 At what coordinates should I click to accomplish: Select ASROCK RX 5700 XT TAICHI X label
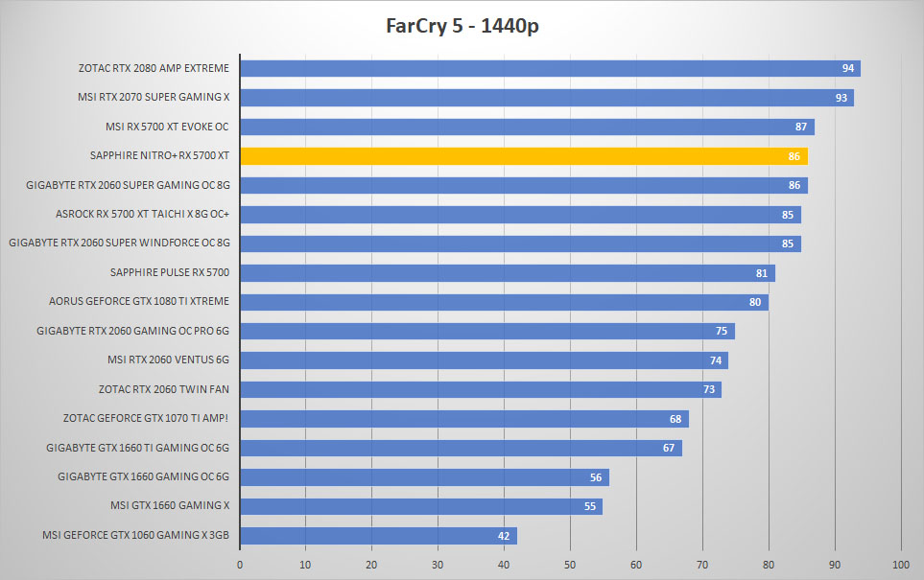142,214
